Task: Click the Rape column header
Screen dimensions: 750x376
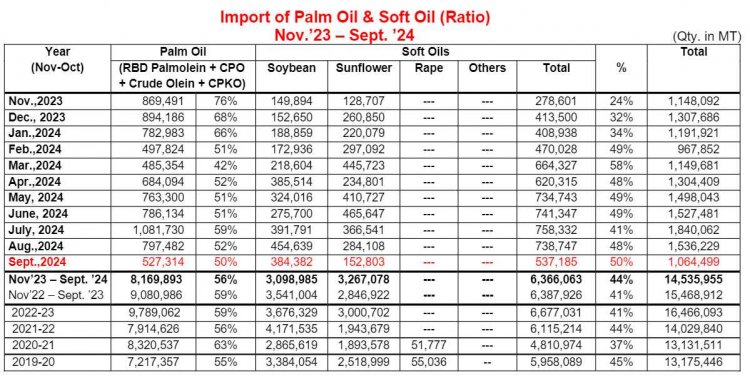Action: tap(429, 68)
